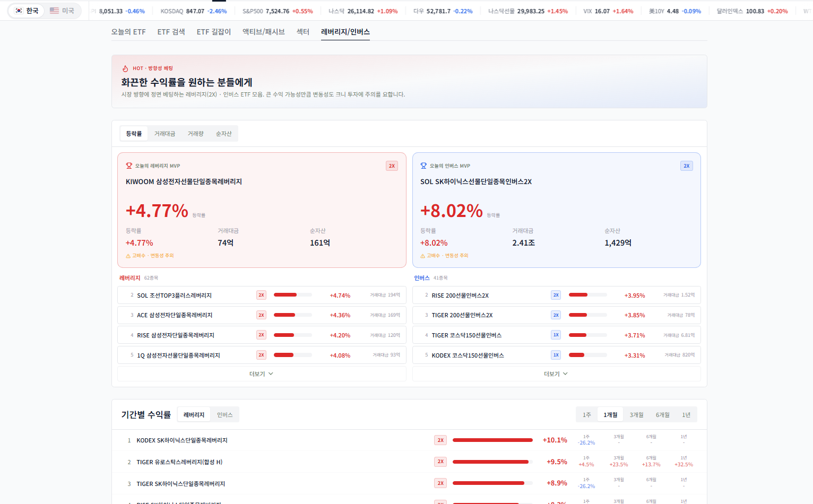Screen dimensions: 813x504
Task: Click the 2X badge on SOL SK하이닉스 inverse card
Action: click(687, 166)
